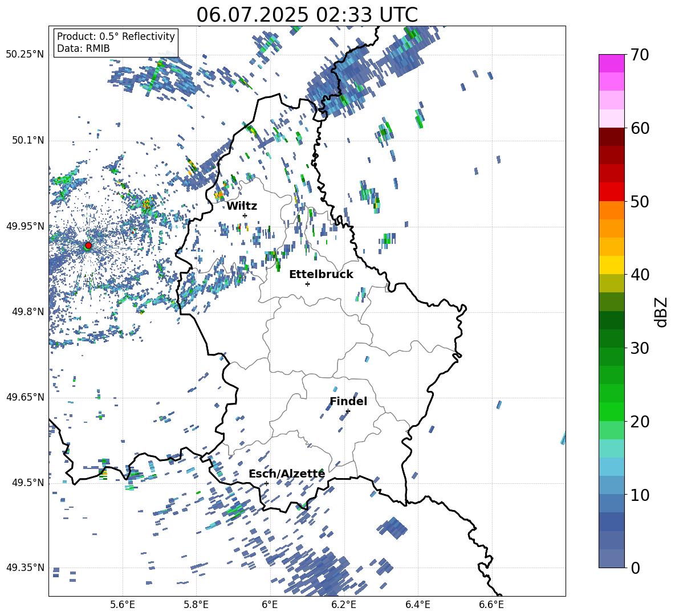Click the cross marker below Ettelbruck
The image size is (675, 616).
coord(307,284)
